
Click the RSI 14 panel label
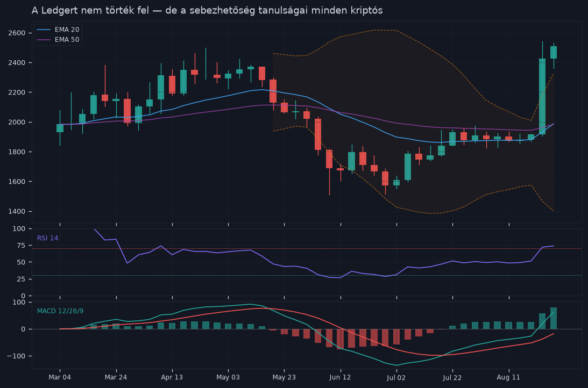coord(48,238)
